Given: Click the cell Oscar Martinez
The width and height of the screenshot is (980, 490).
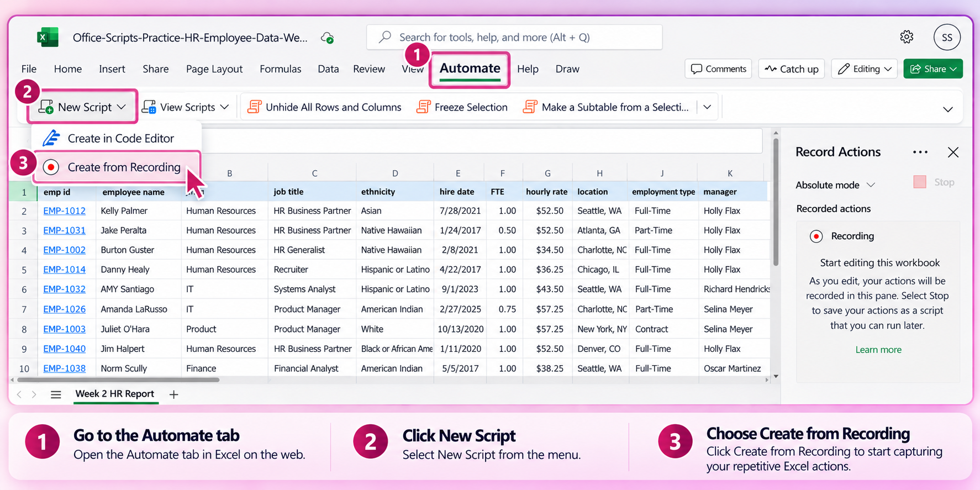Looking at the screenshot, I should 733,368.
